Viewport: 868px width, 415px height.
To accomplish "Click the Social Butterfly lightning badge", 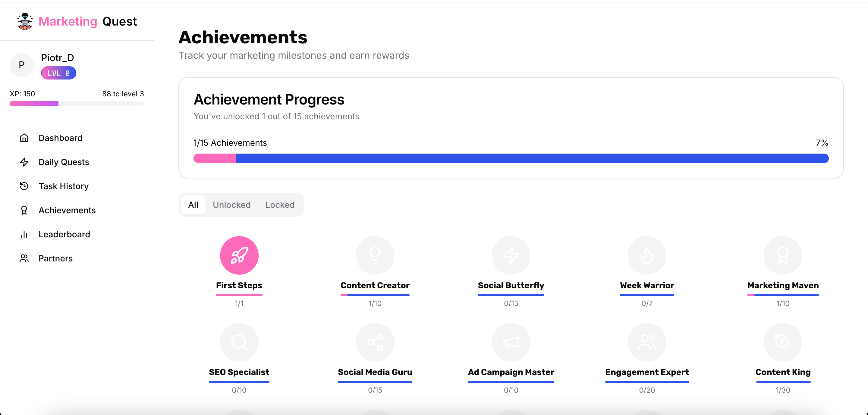I will point(511,255).
